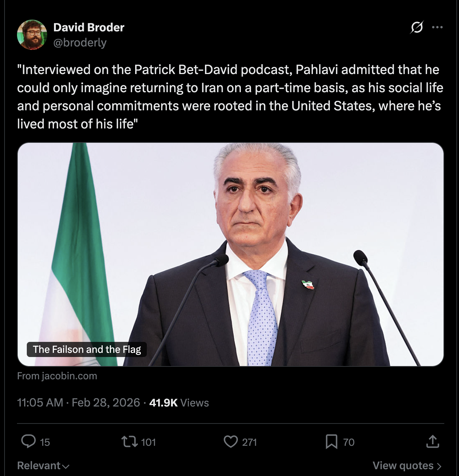This screenshot has width=459, height=476.
Task: View the 41.9K Views analytics
Action: pyautogui.click(x=179, y=403)
